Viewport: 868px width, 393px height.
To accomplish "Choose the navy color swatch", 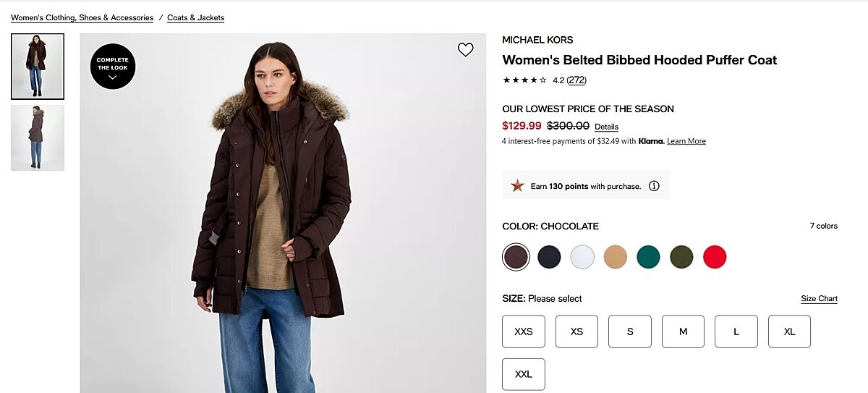I will coord(549,257).
